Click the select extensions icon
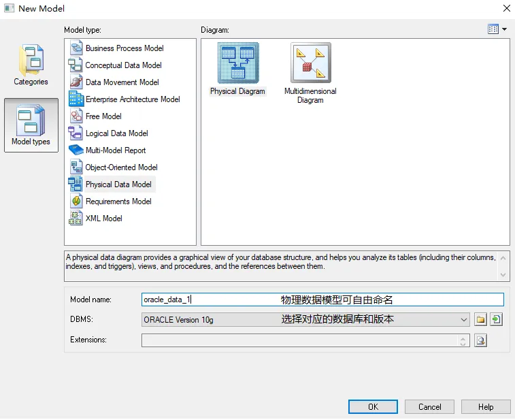Image resolution: width=515 pixels, height=420 pixels. click(481, 340)
